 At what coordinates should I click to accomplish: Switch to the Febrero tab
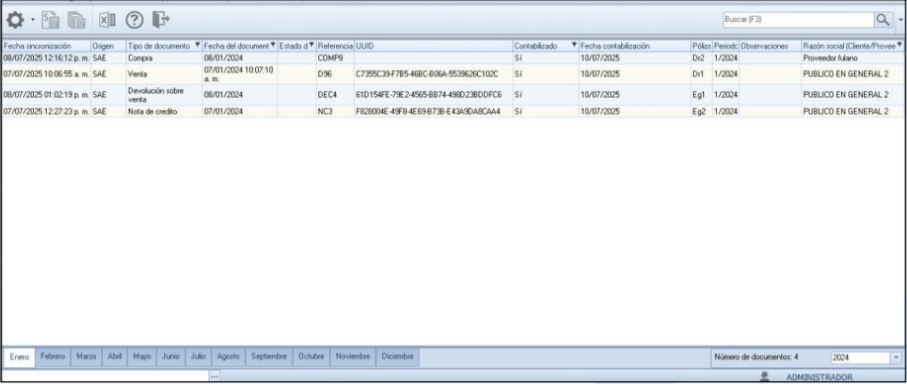click(x=53, y=357)
